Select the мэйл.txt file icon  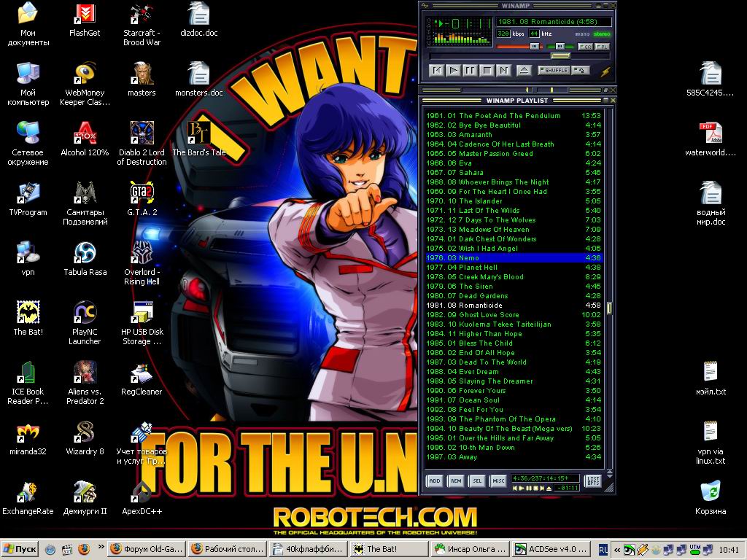click(711, 378)
